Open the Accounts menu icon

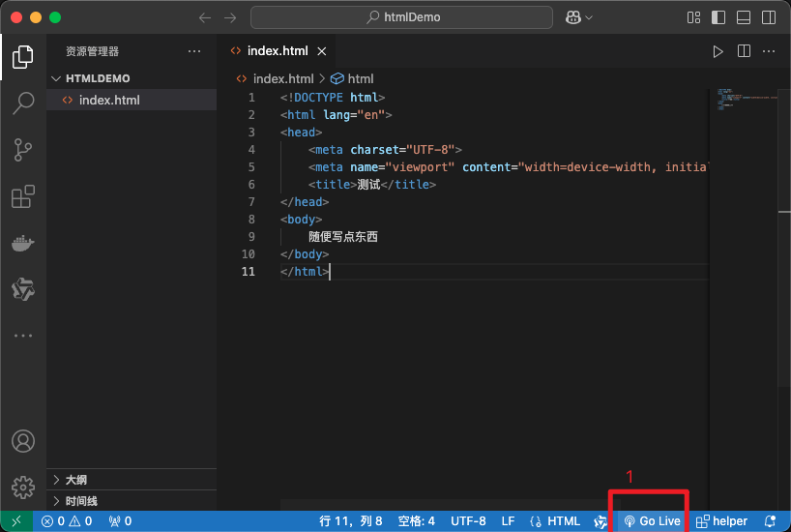coord(23,442)
